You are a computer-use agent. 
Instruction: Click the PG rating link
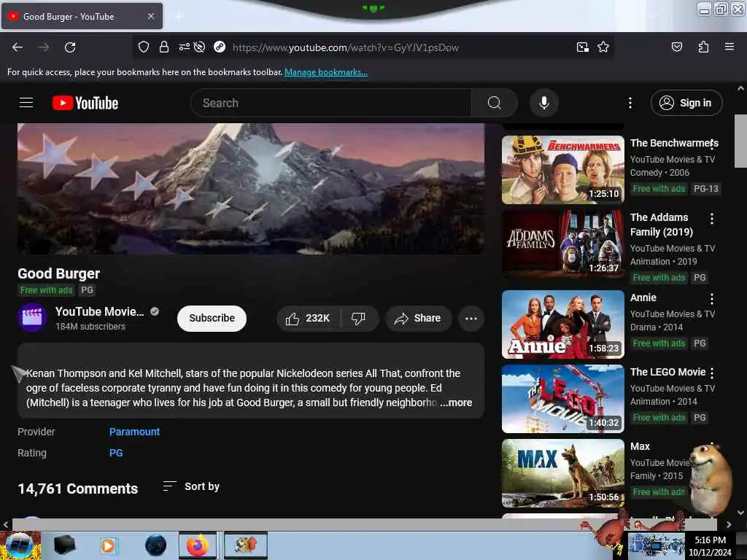[116, 453]
